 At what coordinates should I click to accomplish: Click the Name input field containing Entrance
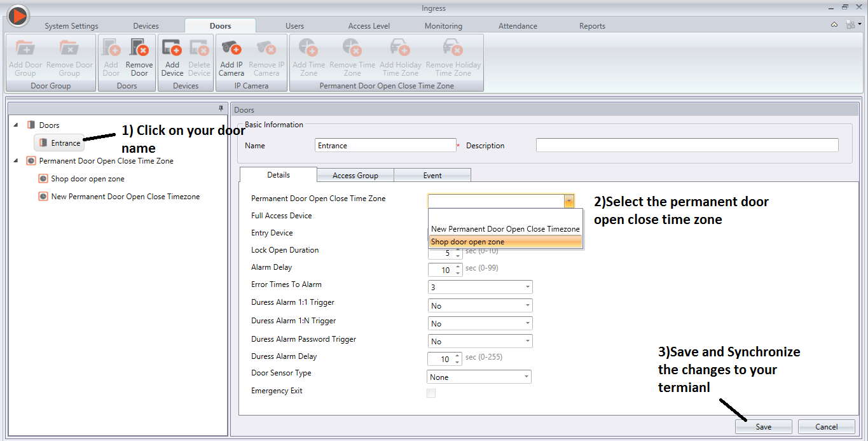(385, 146)
